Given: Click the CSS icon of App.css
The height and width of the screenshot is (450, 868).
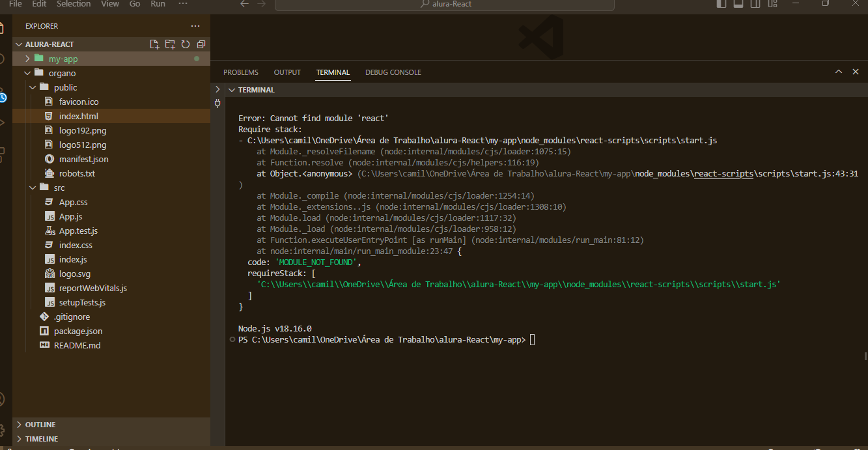Looking at the screenshot, I should point(49,202).
